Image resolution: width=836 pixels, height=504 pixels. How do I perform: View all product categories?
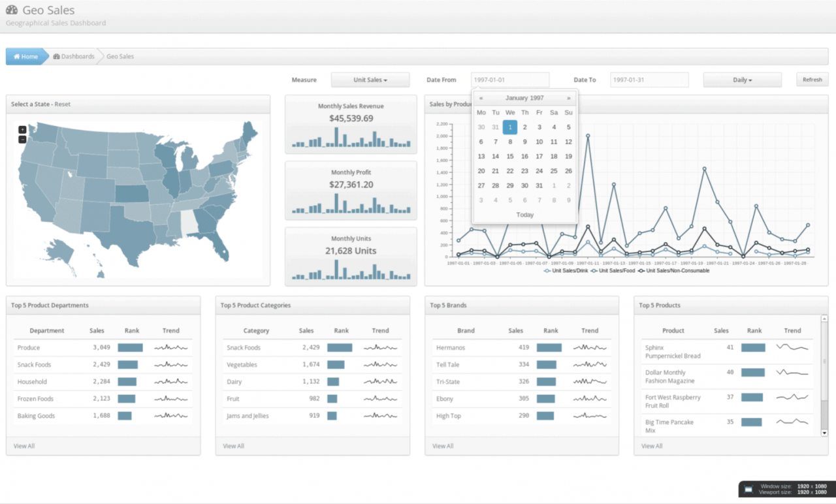pos(233,446)
